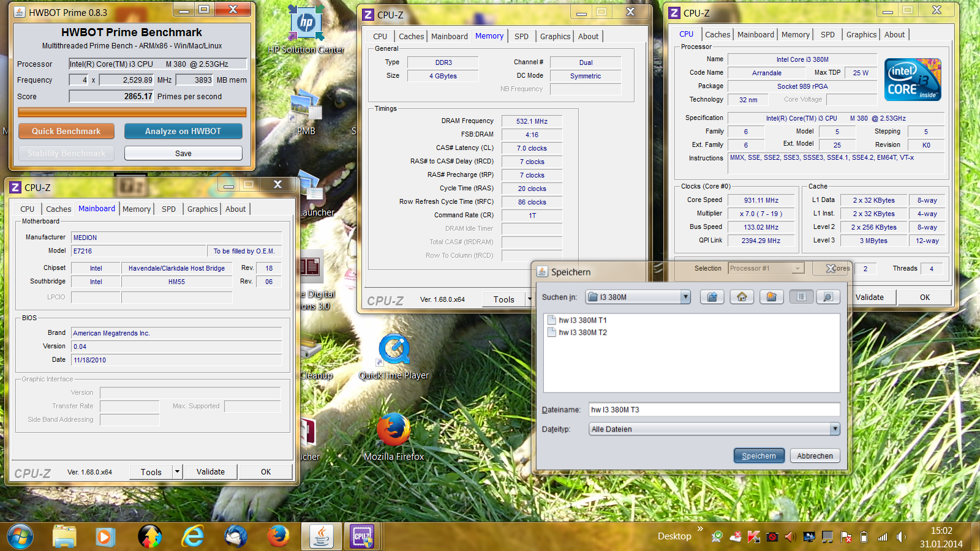Screen dimensions: 980x551
Task: Open Internet Explorer from the taskbar
Action: tap(193, 537)
